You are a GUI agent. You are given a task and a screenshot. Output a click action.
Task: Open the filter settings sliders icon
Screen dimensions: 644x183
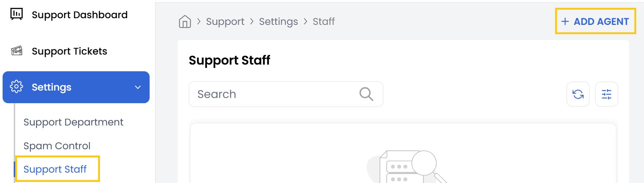(x=606, y=94)
